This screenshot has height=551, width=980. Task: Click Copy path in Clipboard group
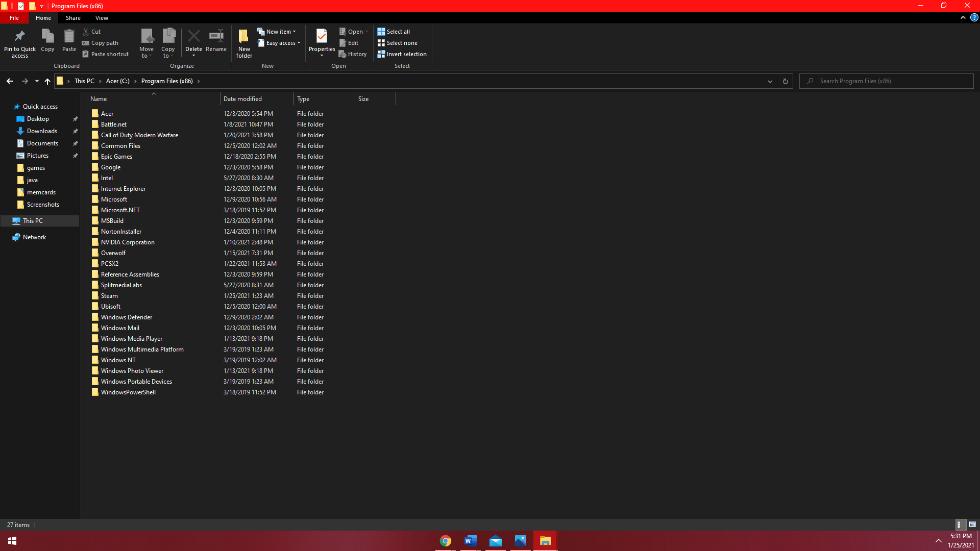[x=100, y=43]
